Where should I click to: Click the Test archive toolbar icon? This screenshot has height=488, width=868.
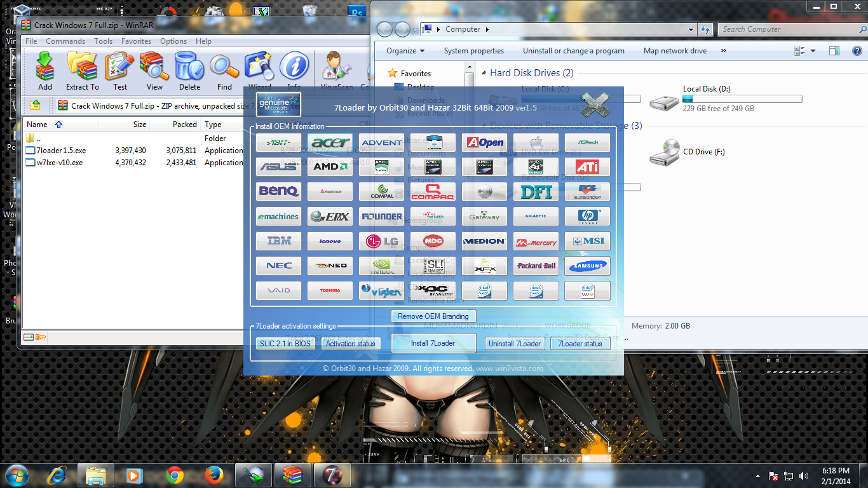(x=119, y=71)
